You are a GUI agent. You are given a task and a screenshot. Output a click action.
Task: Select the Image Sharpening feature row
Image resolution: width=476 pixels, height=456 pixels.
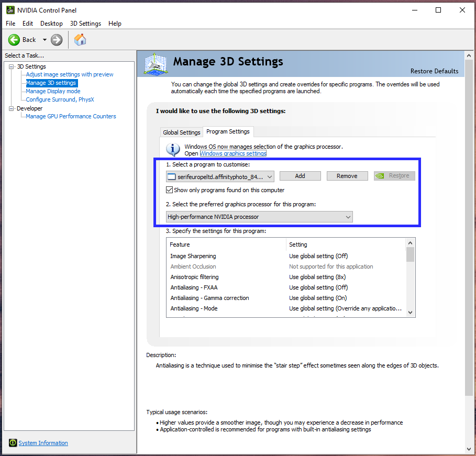(x=286, y=256)
